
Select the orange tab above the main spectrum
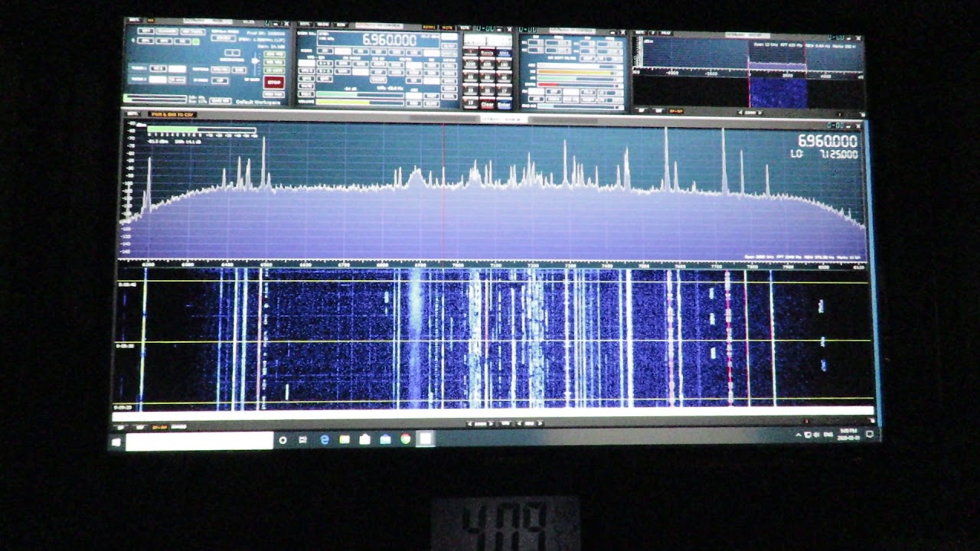point(172,115)
